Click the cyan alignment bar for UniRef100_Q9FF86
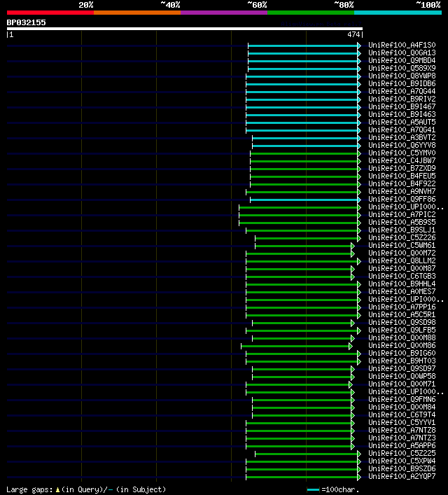The image size is (448, 495). (x=304, y=200)
